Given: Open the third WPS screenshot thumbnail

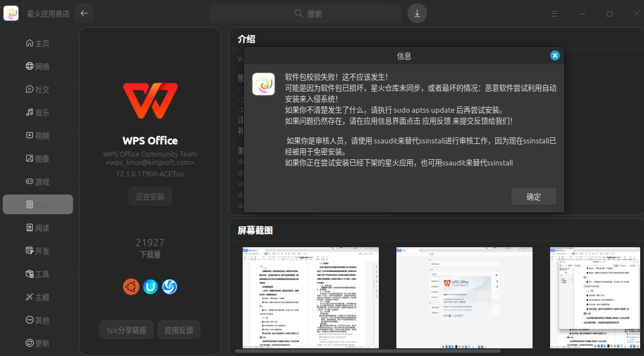Looking at the screenshot, I should click(x=595, y=298).
